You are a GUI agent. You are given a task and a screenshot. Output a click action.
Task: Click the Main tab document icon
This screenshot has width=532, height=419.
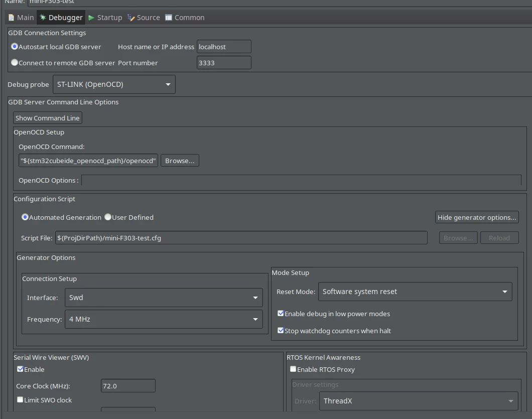[12, 18]
